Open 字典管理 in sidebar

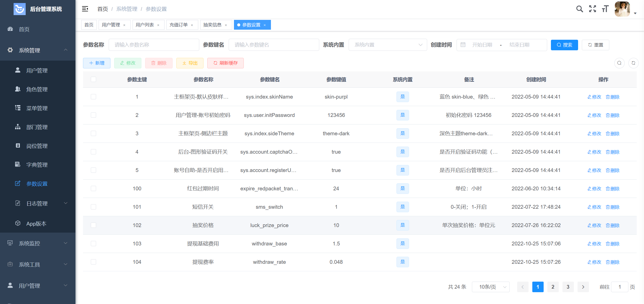pyautogui.click(x=37, y=165)
